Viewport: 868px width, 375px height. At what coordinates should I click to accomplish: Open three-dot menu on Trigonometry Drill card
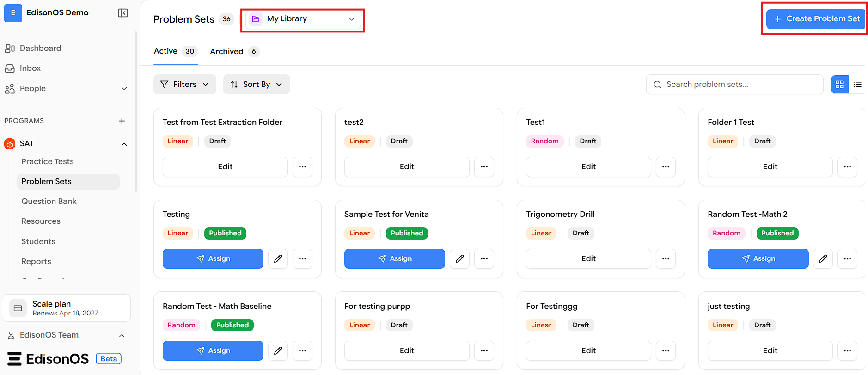click(x=666, y=258)
